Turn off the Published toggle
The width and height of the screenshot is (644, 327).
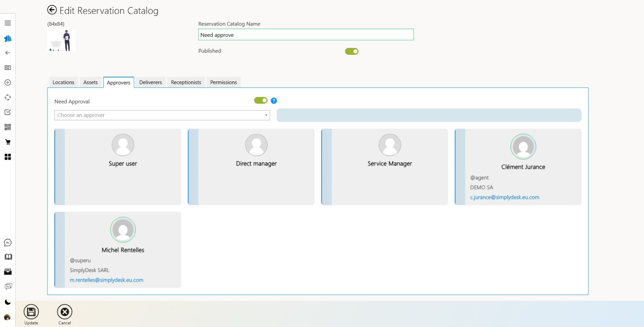pyautogui.click(x=352, y=51)
